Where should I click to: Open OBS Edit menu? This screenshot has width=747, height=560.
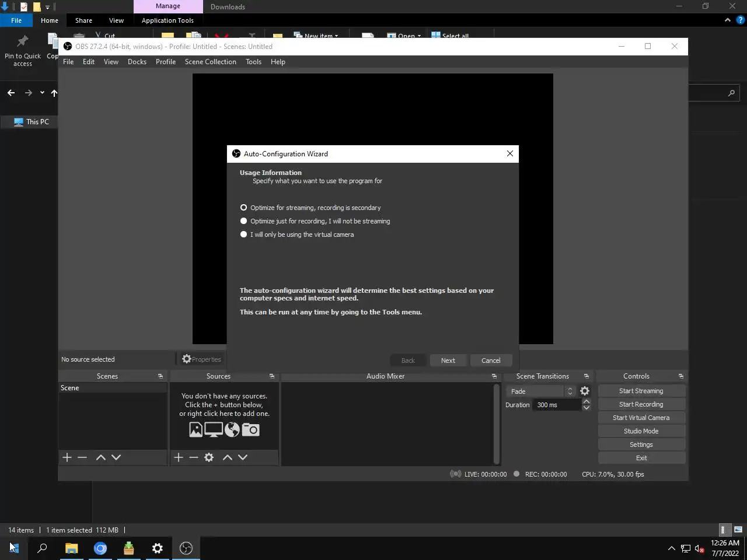[x=89, y=62]
